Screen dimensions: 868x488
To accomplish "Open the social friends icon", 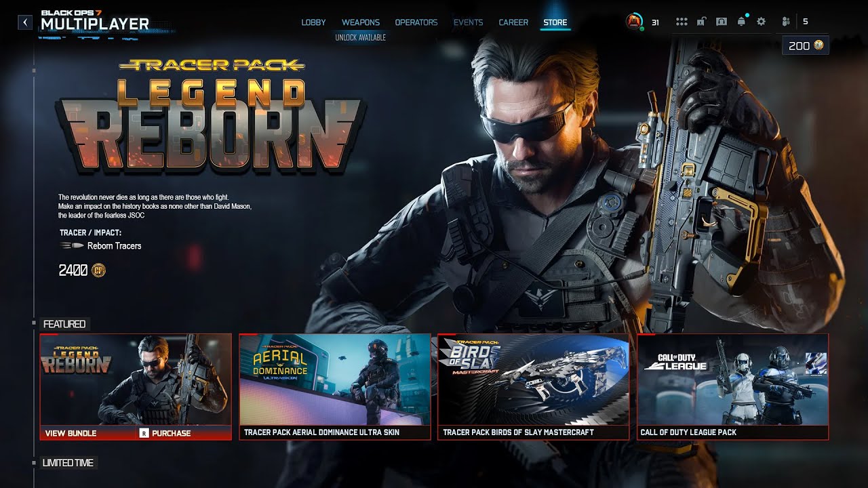I will 786,22.
